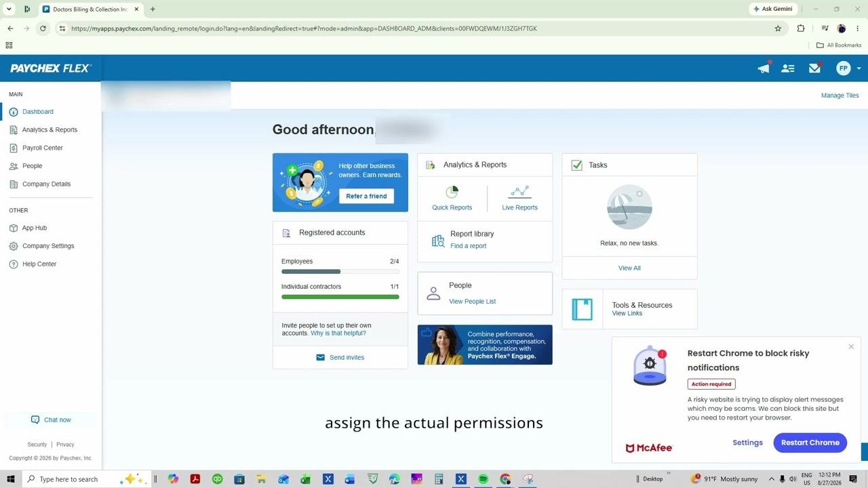Open Company Settings in the sidebar
This screenshot has width=868, height=488.
point(48,246)
